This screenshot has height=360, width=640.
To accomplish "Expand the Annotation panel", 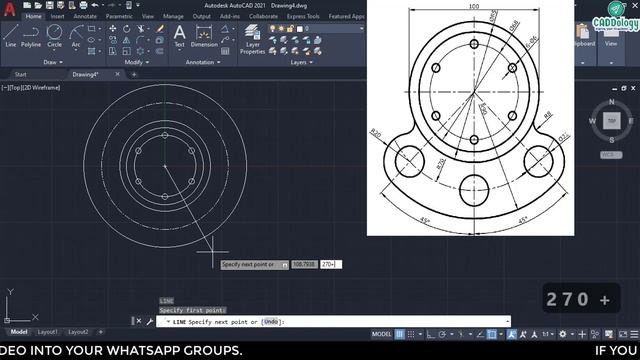I will (x=203, y=62).
